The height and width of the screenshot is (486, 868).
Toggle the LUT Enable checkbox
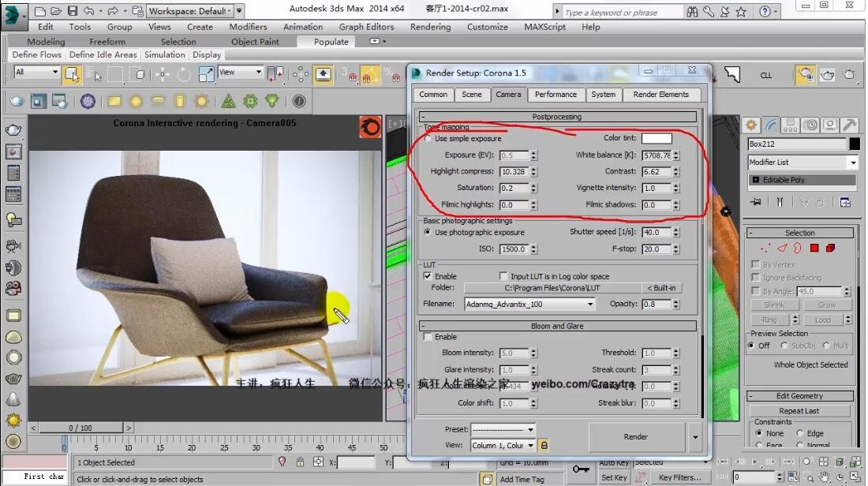pyautogui.click(x=428, y=275)
